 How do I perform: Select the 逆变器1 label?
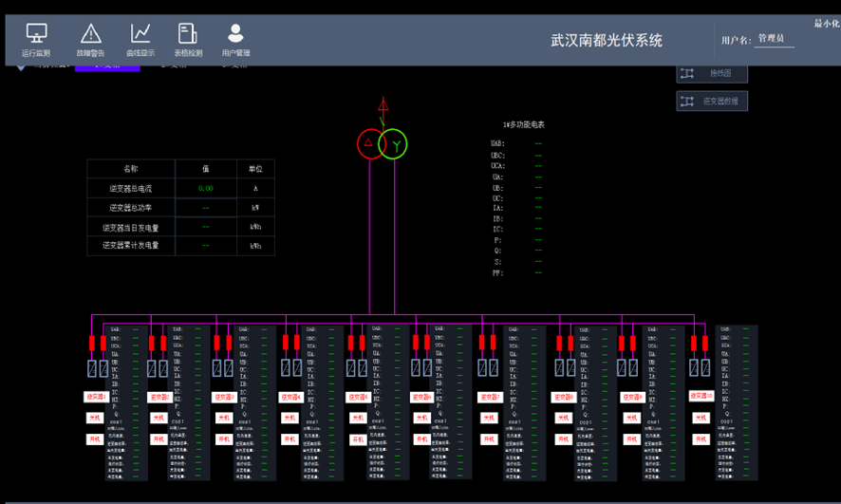pos(96,397)
